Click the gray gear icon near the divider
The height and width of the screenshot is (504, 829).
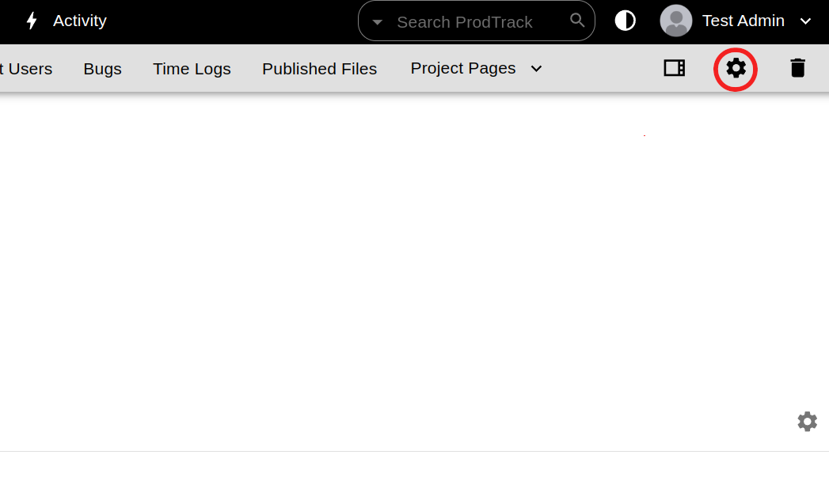(x=807, y=421)
